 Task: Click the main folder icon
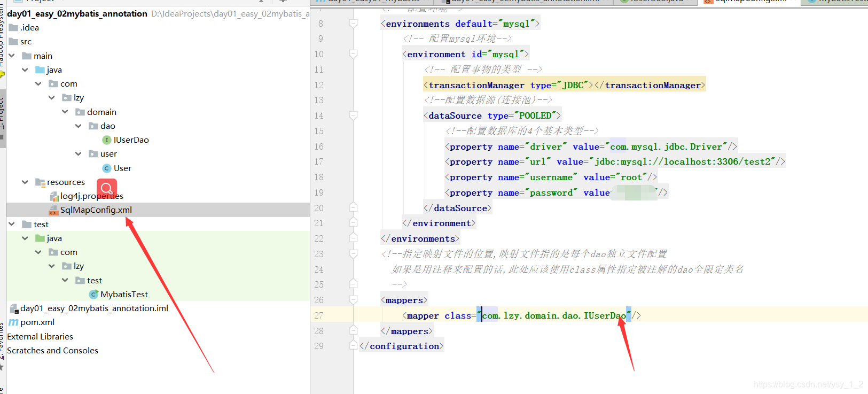[x=27, y=56]
